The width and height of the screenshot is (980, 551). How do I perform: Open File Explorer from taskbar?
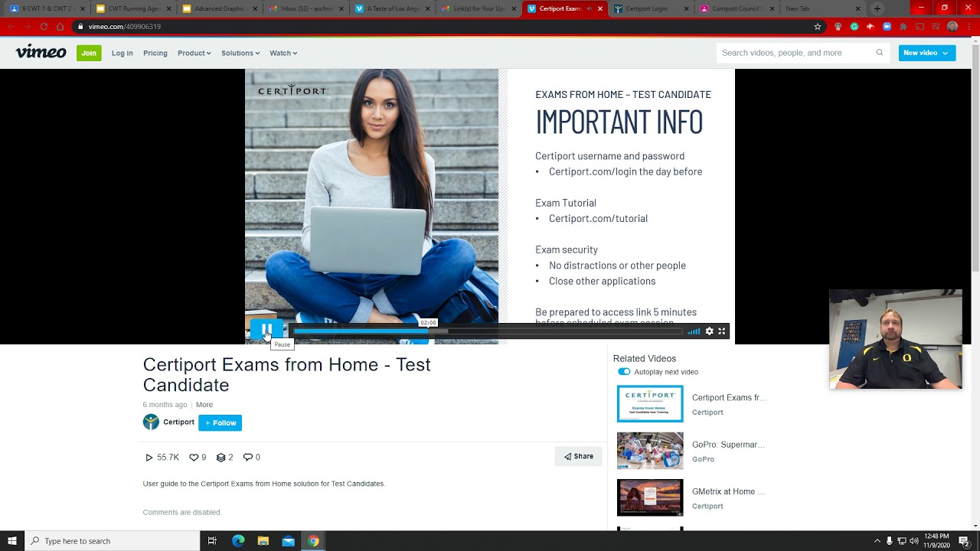click(263, 541)
